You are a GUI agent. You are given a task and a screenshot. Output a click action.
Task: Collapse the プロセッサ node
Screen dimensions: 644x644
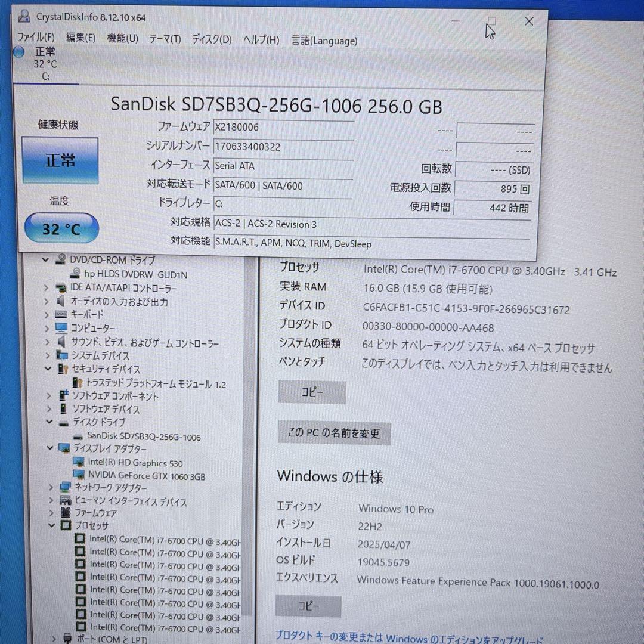(52, 525)
